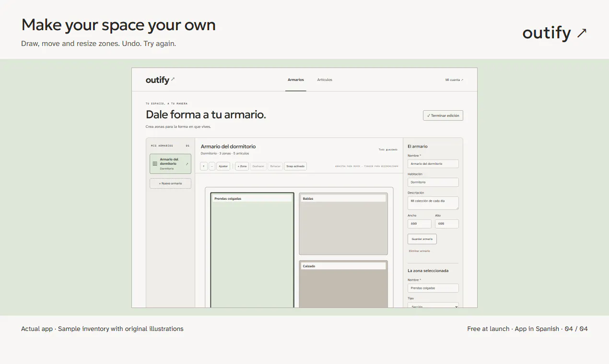Click the Eliminar armario link
The image size is (609, 364).
click(419, 251)
